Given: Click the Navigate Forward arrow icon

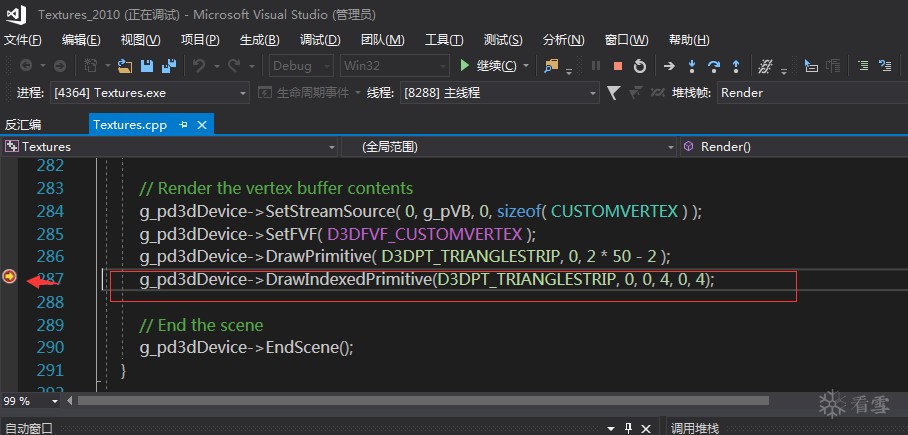Looking at the screenshot, I should (x=60, y=66).
